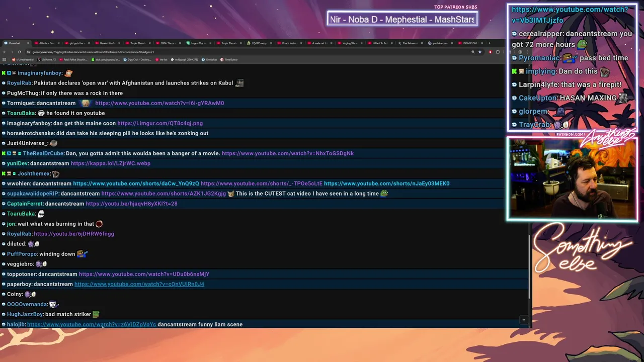The image size is (644, 362).
Task: Open the 'Fatal Police Shootin...' bookmark
Action: [73, 59]
